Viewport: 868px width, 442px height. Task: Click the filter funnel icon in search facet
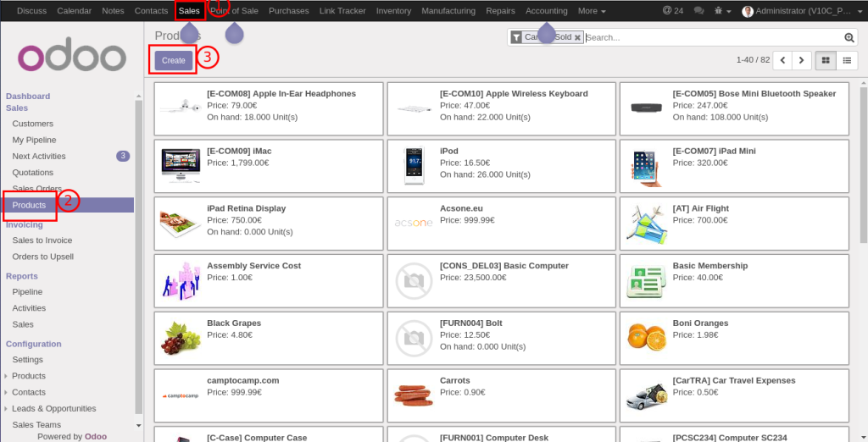click(x=516, y=37)
